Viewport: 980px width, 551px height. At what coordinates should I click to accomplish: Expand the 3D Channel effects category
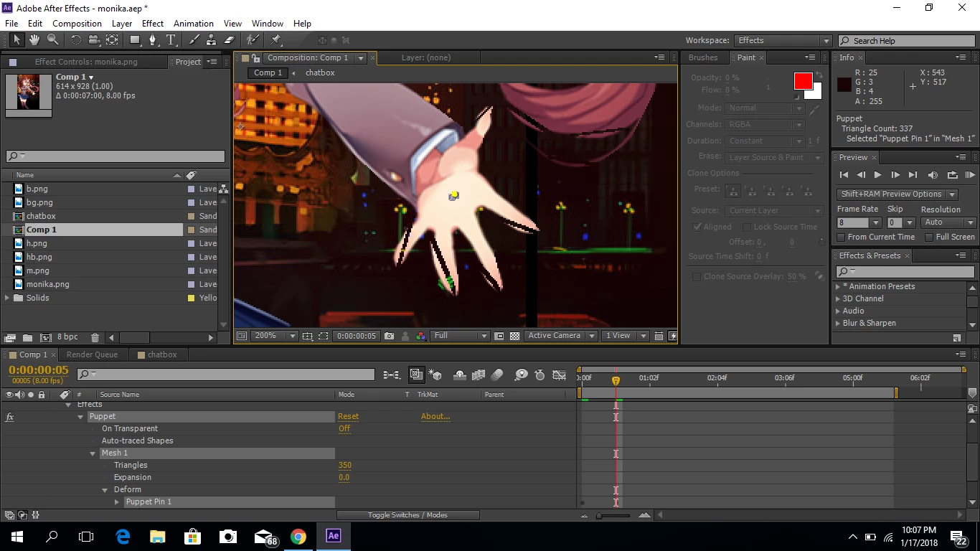(837, 298)
